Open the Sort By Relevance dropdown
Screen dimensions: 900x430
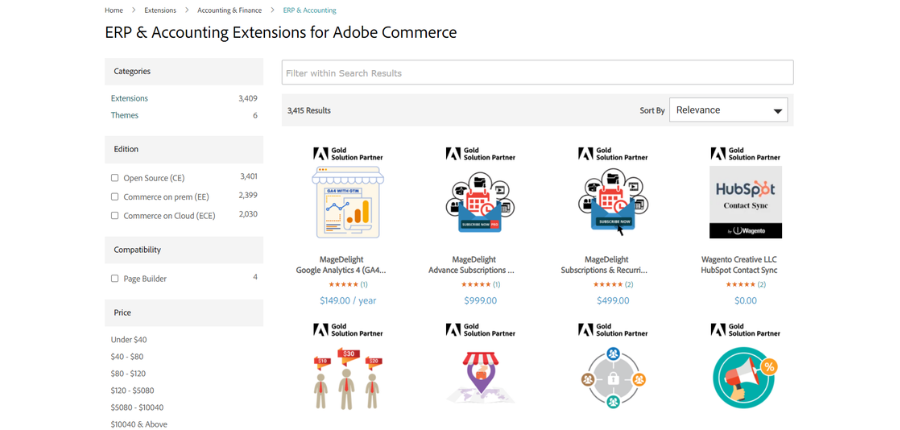(728, 110)
